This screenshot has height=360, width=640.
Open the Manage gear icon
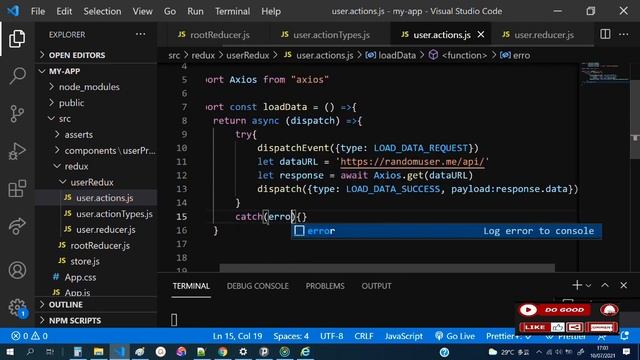(17, 307)
